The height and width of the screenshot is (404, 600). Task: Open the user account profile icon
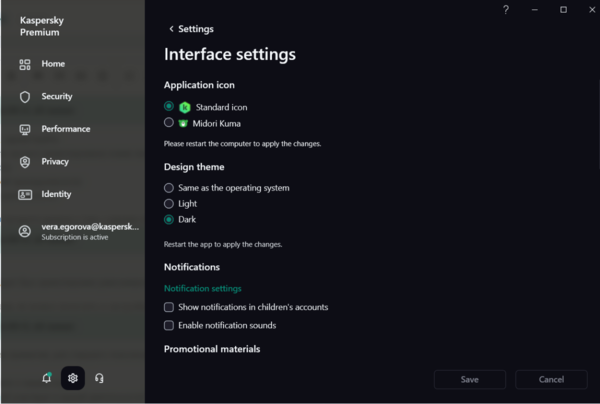click(x=25, y=231)
